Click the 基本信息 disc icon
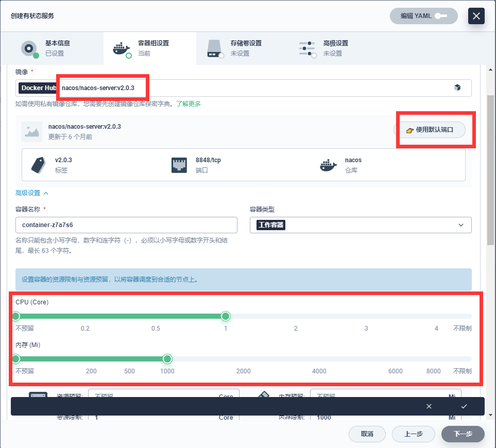The width and height of the screenshot is (496, 448). coord(29,48)
